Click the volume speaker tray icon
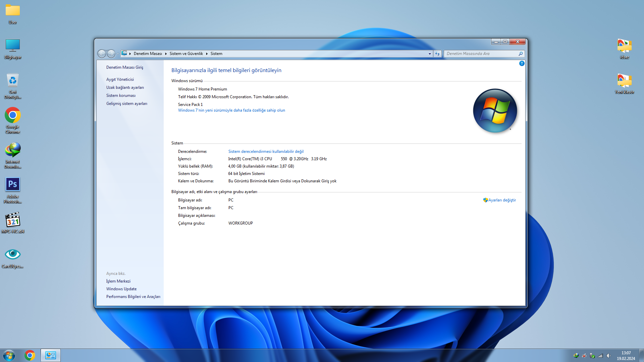 tap(608, 356)
